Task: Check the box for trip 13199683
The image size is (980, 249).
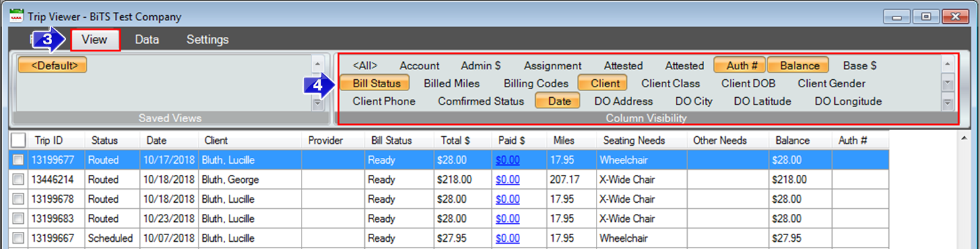Action: tap(18, 219)
